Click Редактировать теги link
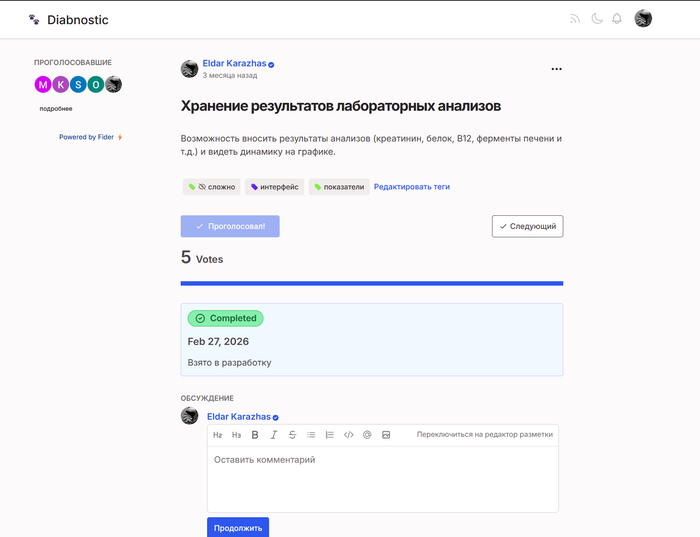The width and height of the screenshot is (700, 537). click(x=412, y=187)
